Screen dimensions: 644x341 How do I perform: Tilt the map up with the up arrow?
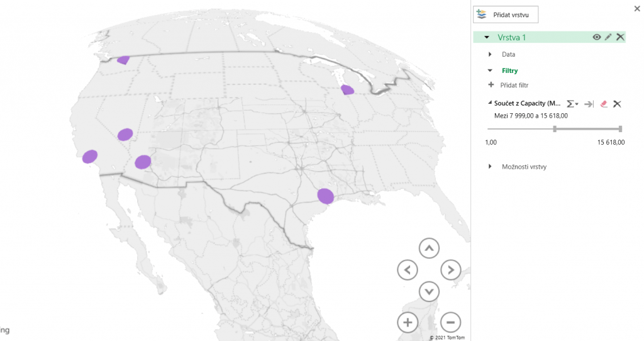coord(429,249)
